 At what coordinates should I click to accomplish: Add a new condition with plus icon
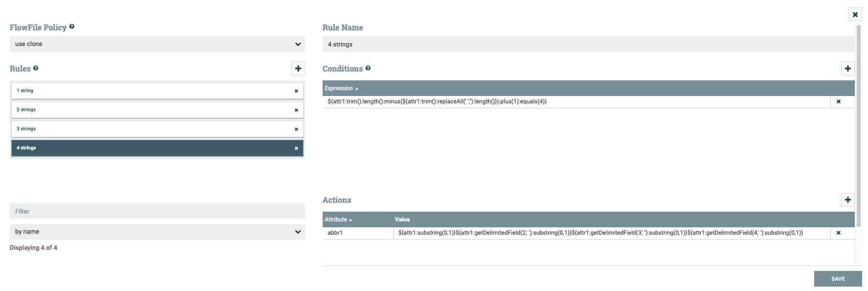[x=848, y=69]
